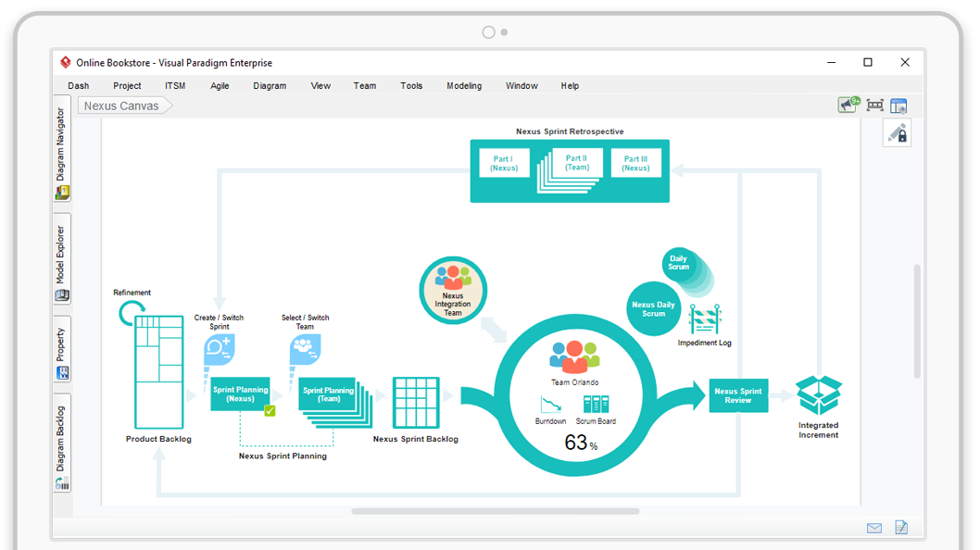
Task: Click the Impediment Log icon
Action: coord(705,319)
